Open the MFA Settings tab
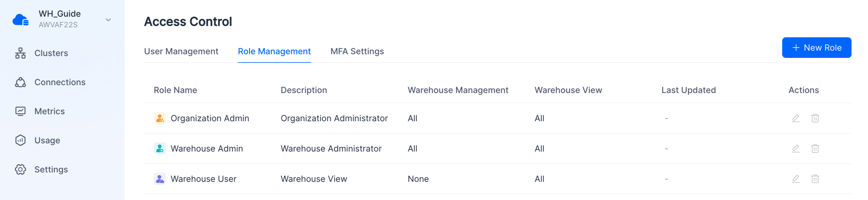Screen dimensions: 868x200 coord(357,51)
